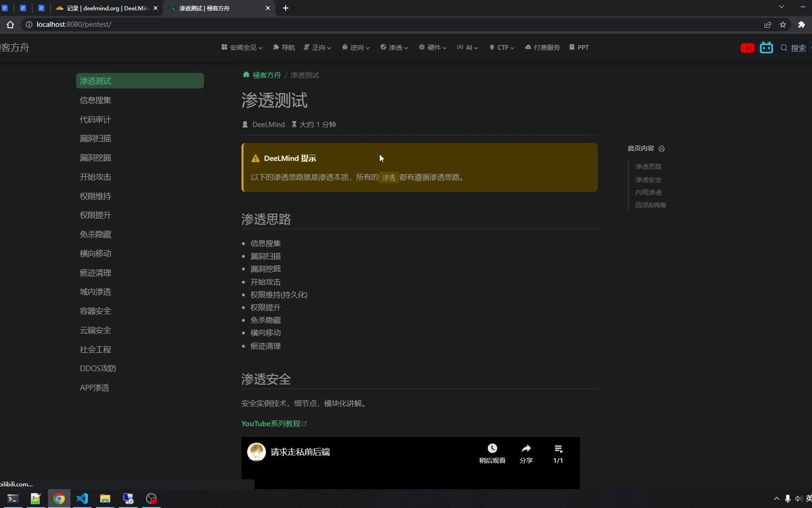The height and width of the screenshot is (508, 812).
Task: Click the video title 请求走私前后端
Action: coord(300,452)
